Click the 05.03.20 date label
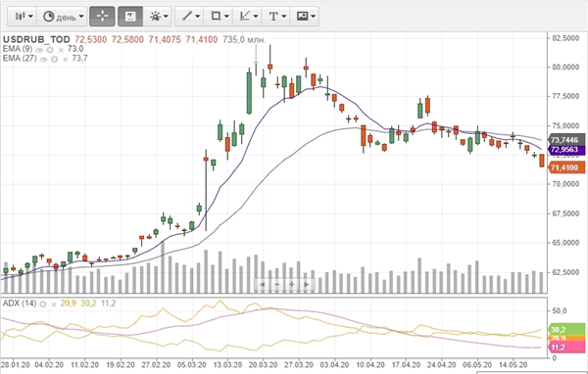The height and width of the screenshot is (374, 588). (x=192, y=364)
